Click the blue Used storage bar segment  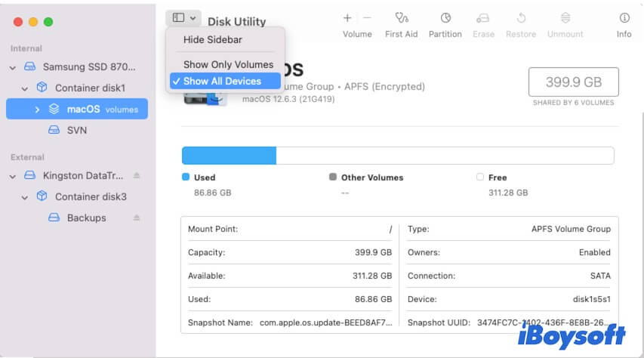[x=229, y=156]
